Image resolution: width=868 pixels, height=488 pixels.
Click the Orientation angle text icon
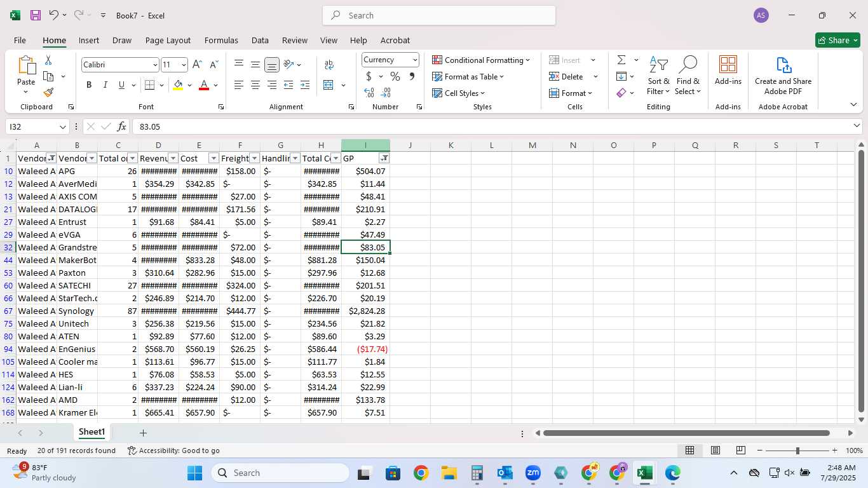288,64
